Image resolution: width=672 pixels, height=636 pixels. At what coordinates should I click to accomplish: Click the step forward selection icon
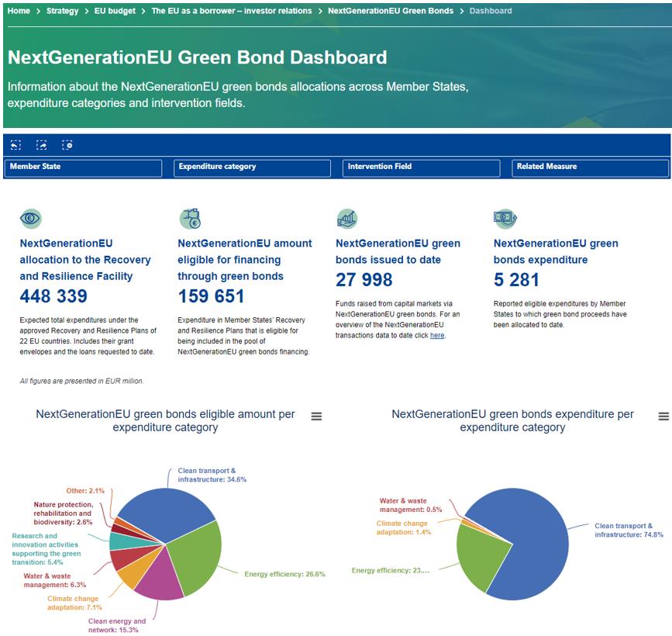(x=42, y=145)
